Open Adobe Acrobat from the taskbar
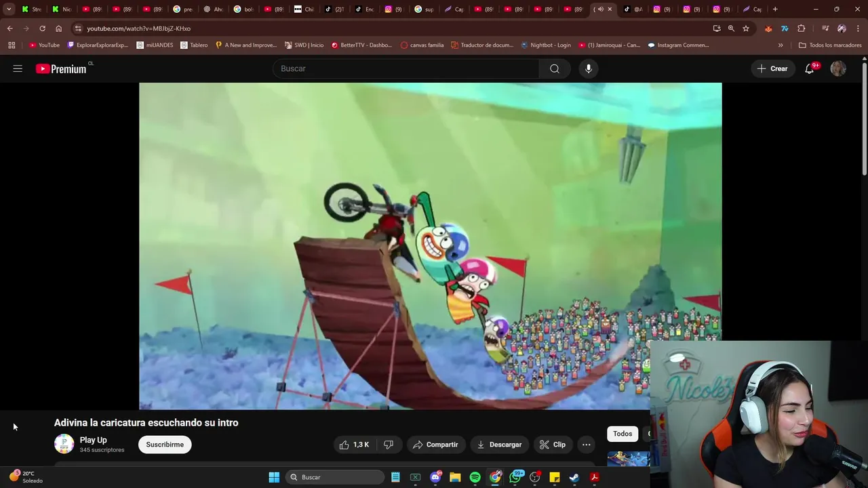The image size is (868, 488). (594, 477)
